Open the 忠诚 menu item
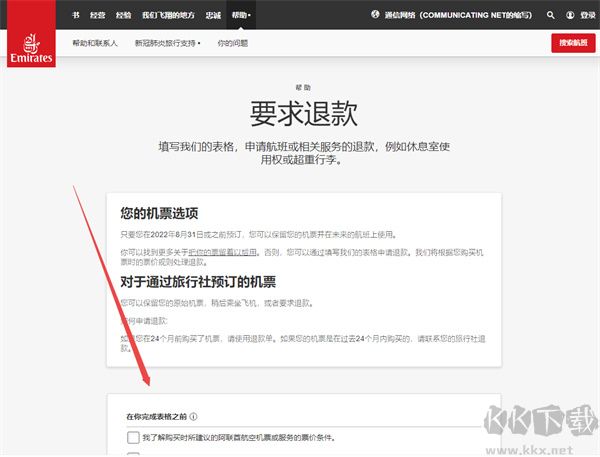Viewport: 600px width, 457px height. 213,15
